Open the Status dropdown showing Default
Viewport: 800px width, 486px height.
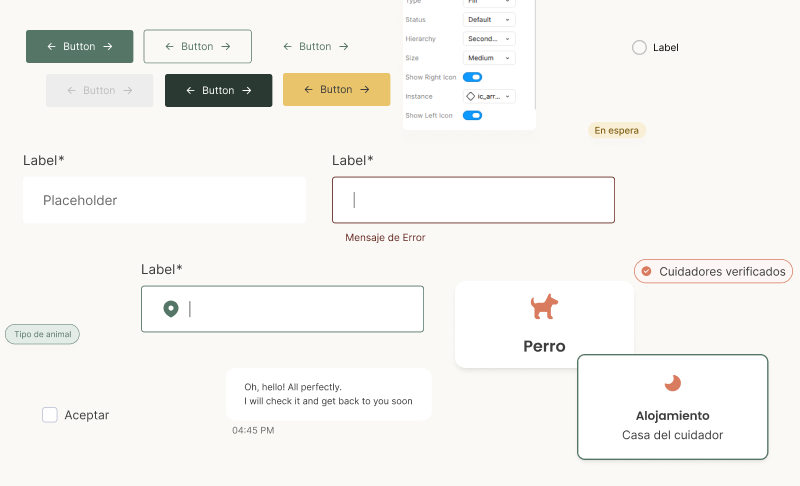coord(489,19)
